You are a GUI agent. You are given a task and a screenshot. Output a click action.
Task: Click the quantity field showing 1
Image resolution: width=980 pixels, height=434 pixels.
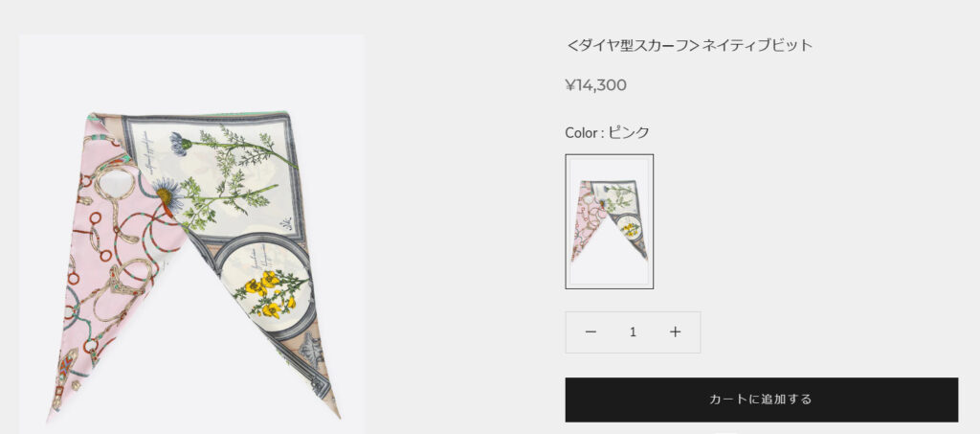pos(633,332)
